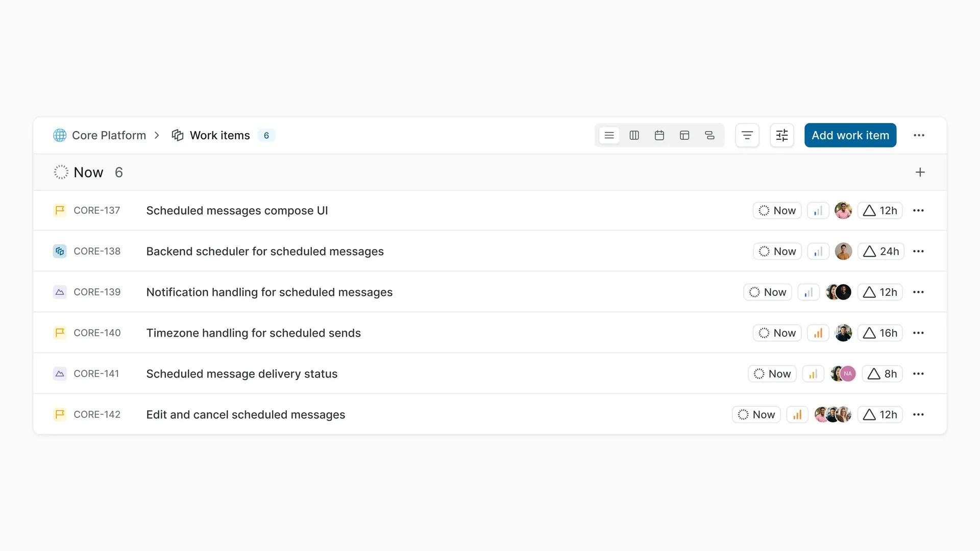Click Add work item button
Image resolution: width=980 pixels, height=551 pixels.
click(x=850, y=135)
